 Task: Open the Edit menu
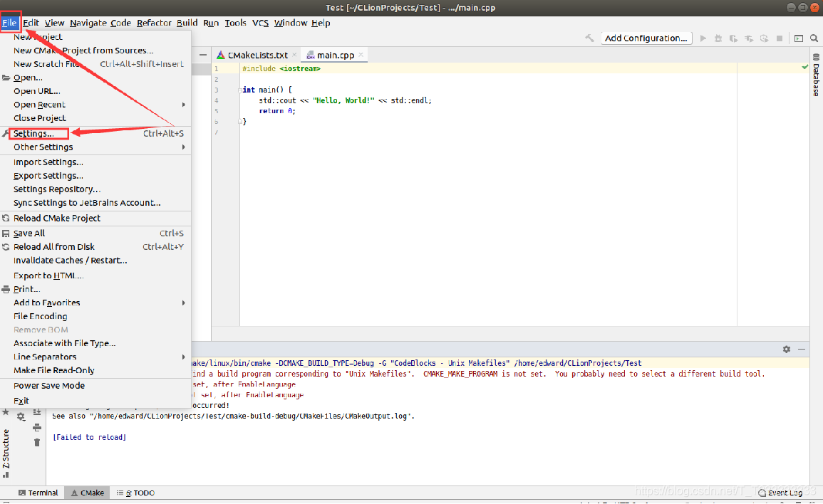point(31,23)
